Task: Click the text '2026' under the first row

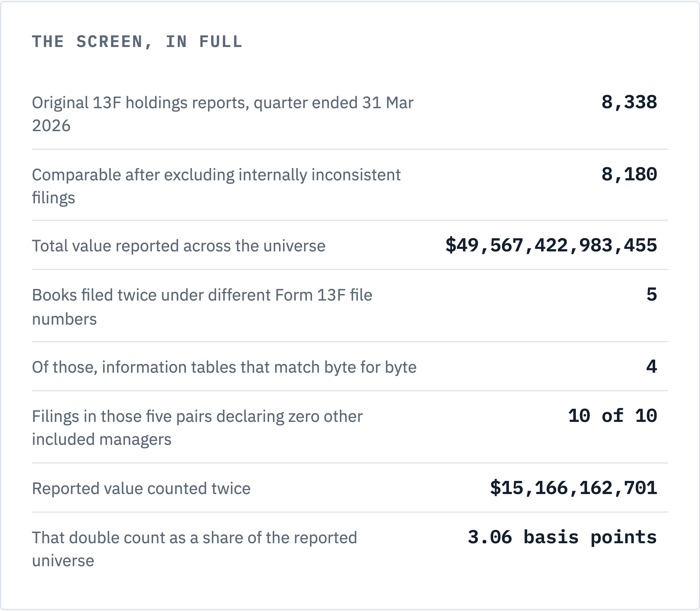Action: [51, 126]
